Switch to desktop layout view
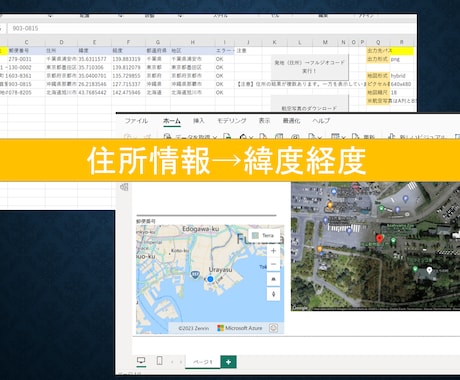The image size is (460, 380). [x=141, y=361]
